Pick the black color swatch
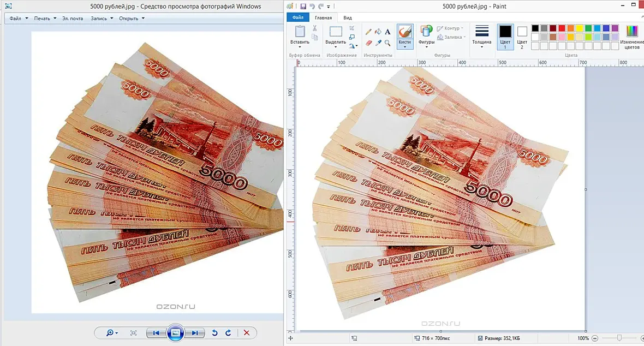Screen dimensions: 644x346 click(x=535, y=28)
